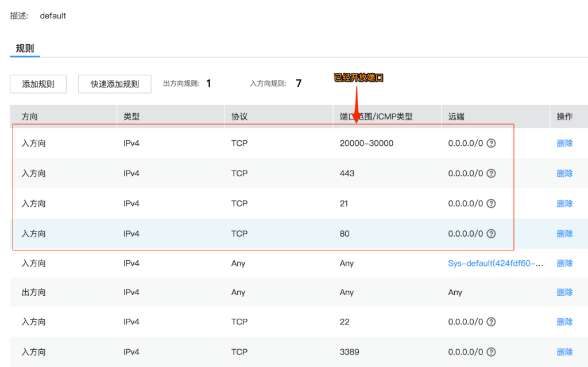Click help icon in the port 3389 row
The height and width of the screenshot is (367, 588).
[x=491, y=352]
